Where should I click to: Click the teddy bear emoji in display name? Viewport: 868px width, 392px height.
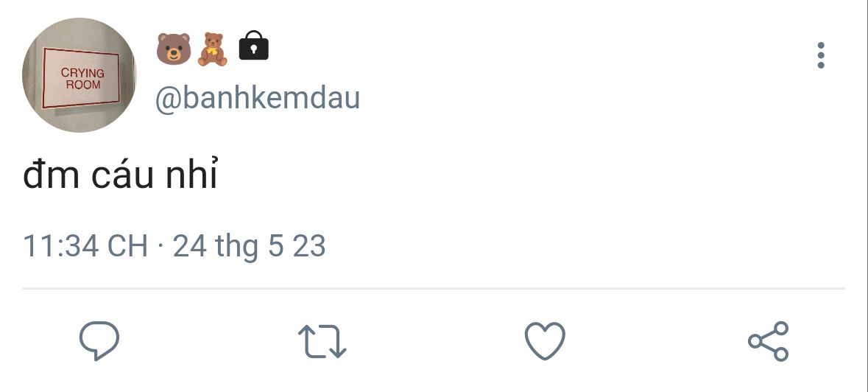pos(214,48)
